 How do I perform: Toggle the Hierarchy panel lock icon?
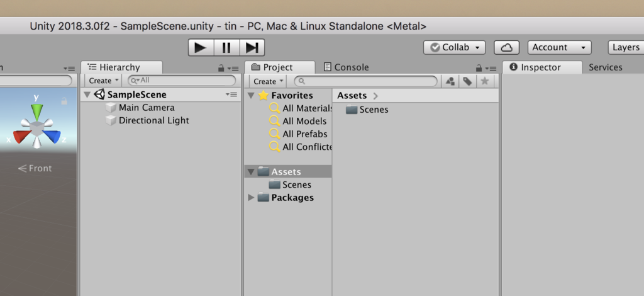click(221, 68)
